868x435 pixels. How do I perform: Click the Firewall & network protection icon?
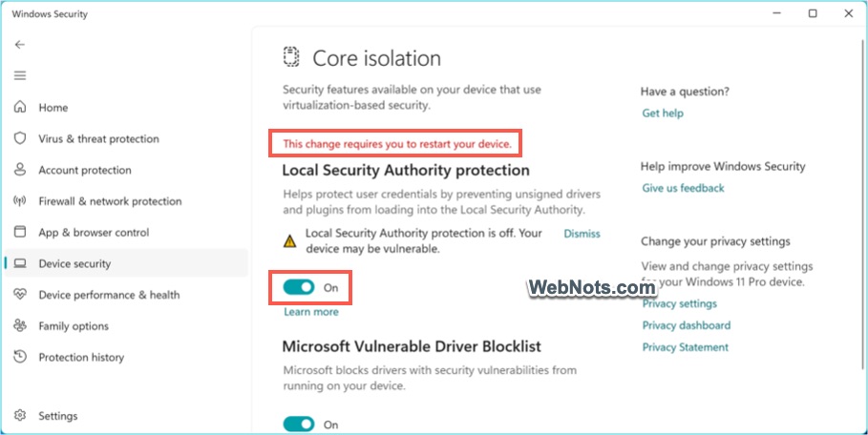[20, 201]
